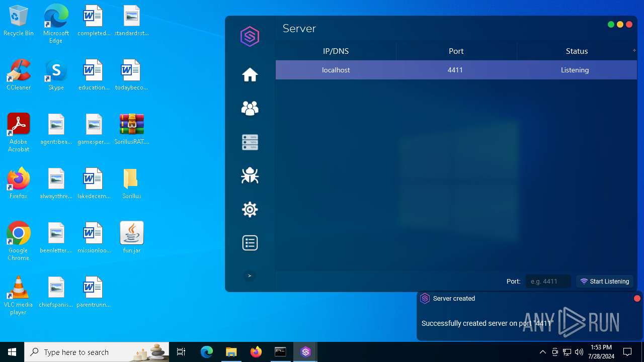Open File Explorer from the taskbar
This screenshot has height=362, width=644.
coord(231,352)
